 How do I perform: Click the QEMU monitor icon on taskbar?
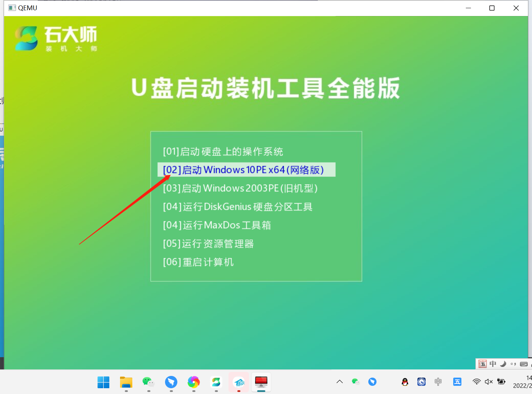(x=261, y=382)
